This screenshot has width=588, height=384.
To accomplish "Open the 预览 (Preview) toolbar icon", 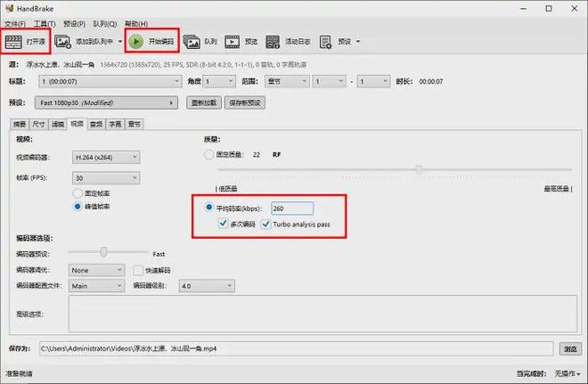I will 233,41.
